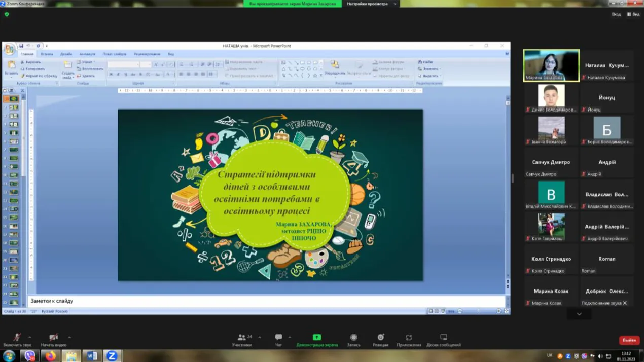The height and width of the screenshot is (362, 644).
Task: Click Вставить paste button in ribbon
Action: [11, 68]
